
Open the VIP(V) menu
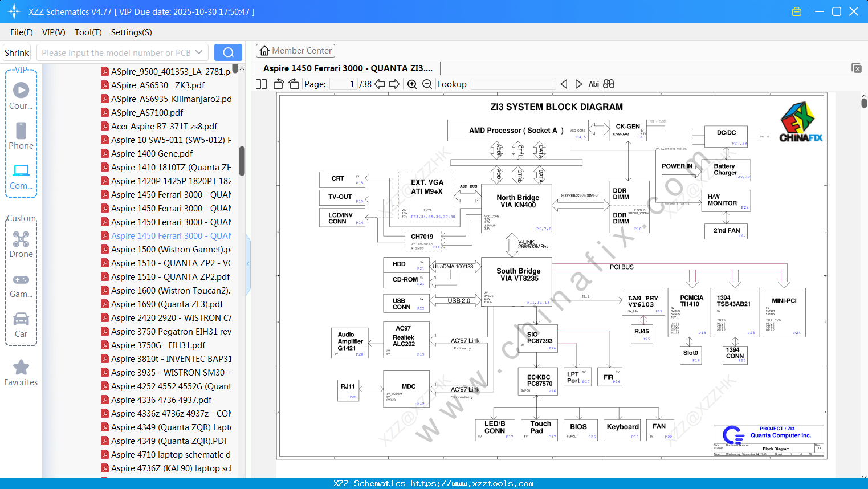tap(54, 32)
